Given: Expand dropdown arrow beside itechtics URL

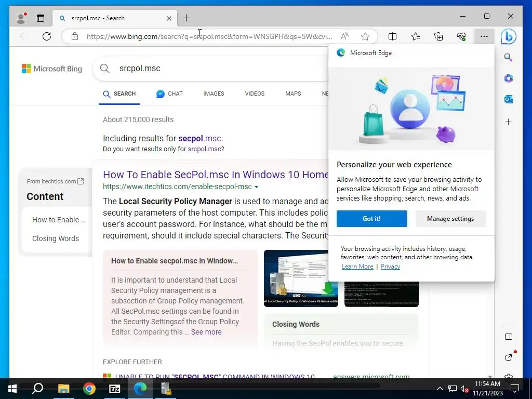Looking at the screenshot, I should [257, 187].
